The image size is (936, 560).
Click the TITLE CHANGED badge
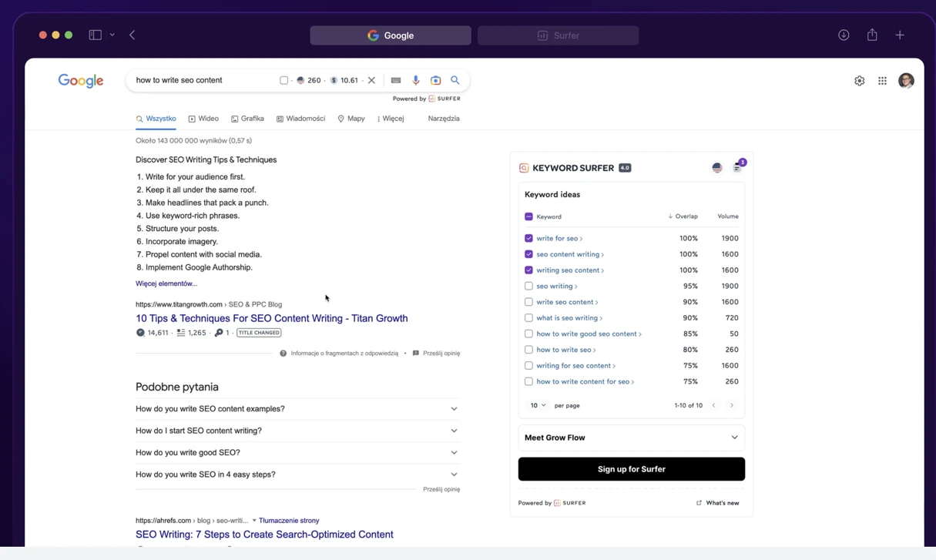(x=259, y=333)
